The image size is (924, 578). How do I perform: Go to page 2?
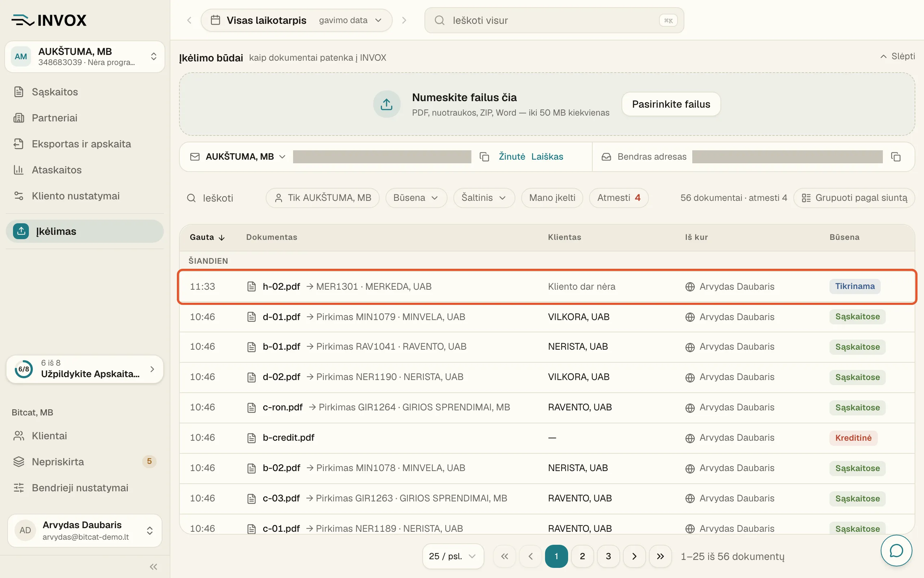[x=582, y=556]
